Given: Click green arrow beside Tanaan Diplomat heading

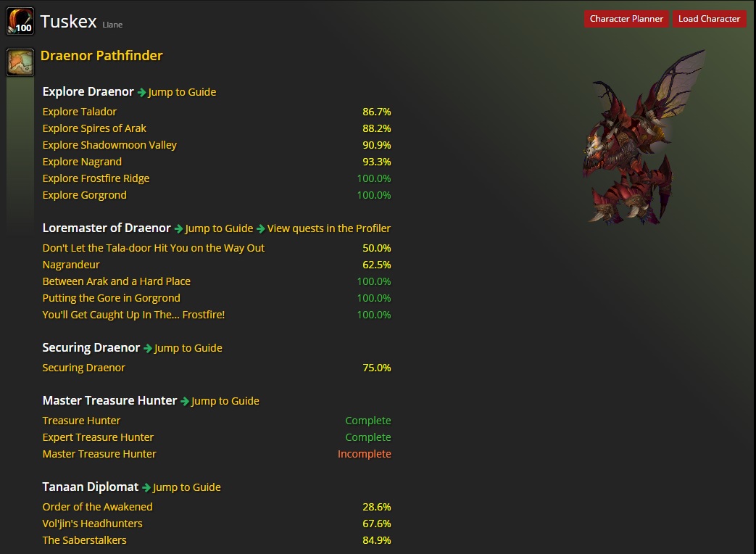Looking at the screenshot, I should (146, 487).
